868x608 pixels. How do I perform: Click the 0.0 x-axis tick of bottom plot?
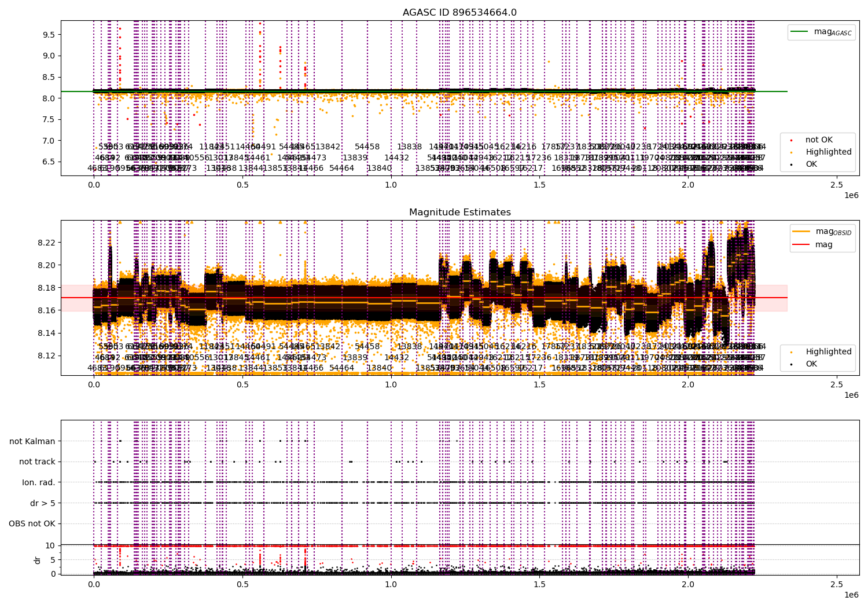point(94,584)
